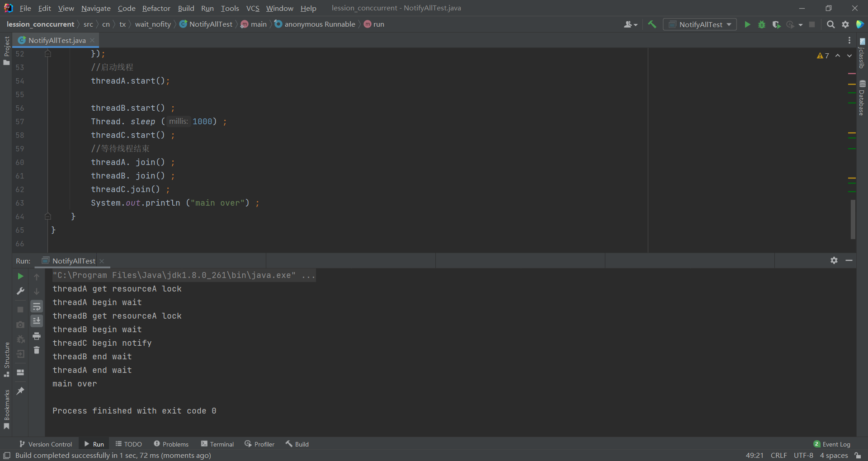The height and width of the screenshot is (461, 868).
Task: Go to previous highlighted warning arrow
Action: 838,56
